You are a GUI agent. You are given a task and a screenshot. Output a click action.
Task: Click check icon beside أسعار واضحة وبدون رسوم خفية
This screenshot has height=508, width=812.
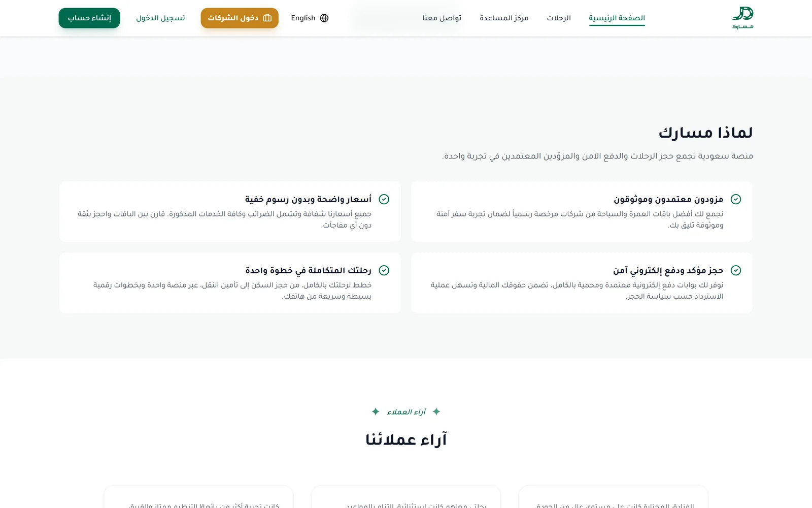384,199
